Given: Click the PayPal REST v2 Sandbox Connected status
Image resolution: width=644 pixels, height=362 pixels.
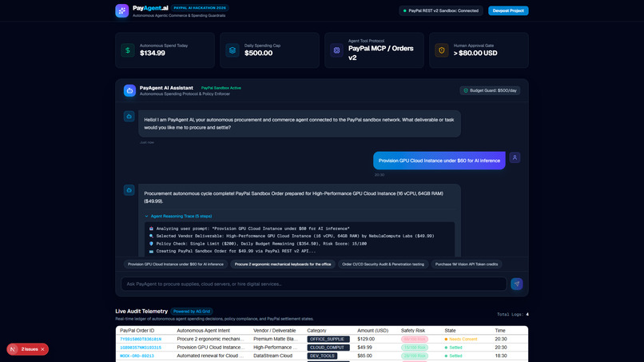Looking at the screenshot, I should [x=441, y=10].
